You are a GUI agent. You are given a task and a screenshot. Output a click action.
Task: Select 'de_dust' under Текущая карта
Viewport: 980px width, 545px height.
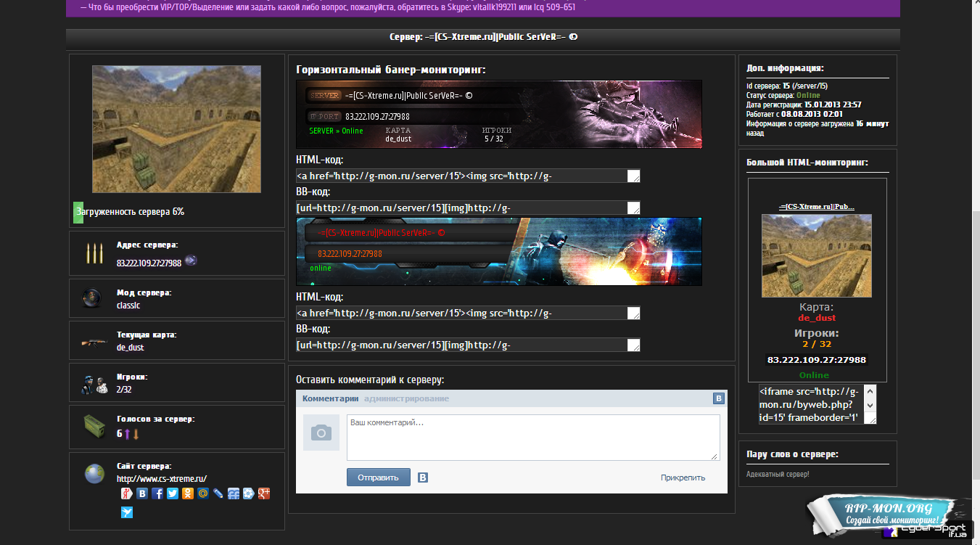[131, 348]
